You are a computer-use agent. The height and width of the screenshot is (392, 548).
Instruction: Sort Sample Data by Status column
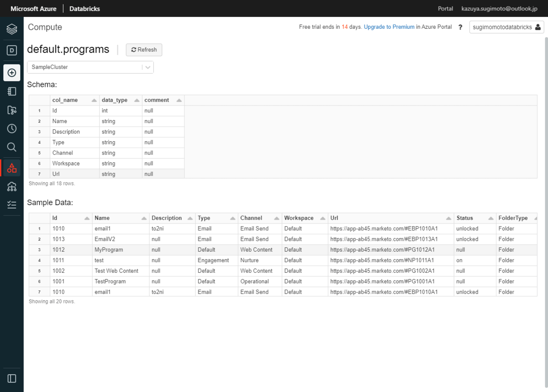pyautogui.click(x=474, y=218)
